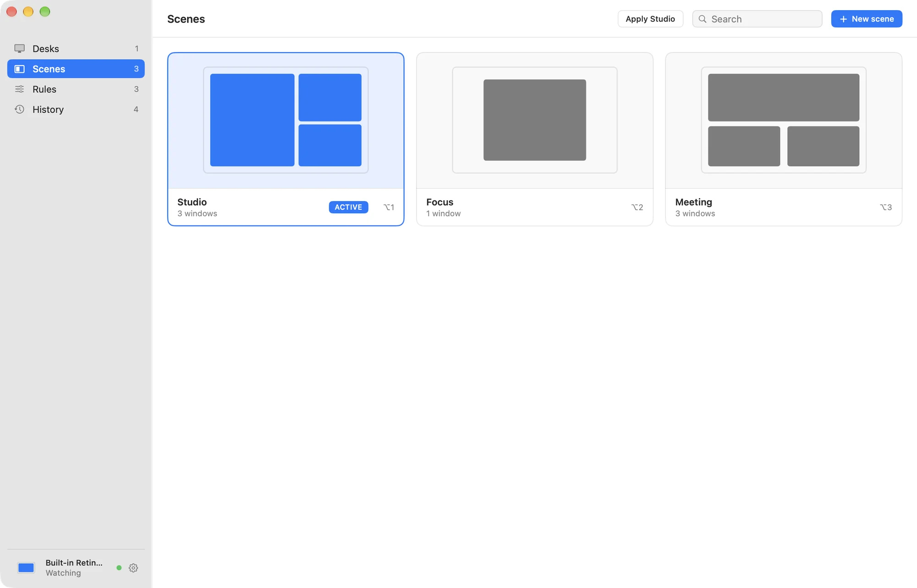Click the green watching status dot

tap(119, 568)
